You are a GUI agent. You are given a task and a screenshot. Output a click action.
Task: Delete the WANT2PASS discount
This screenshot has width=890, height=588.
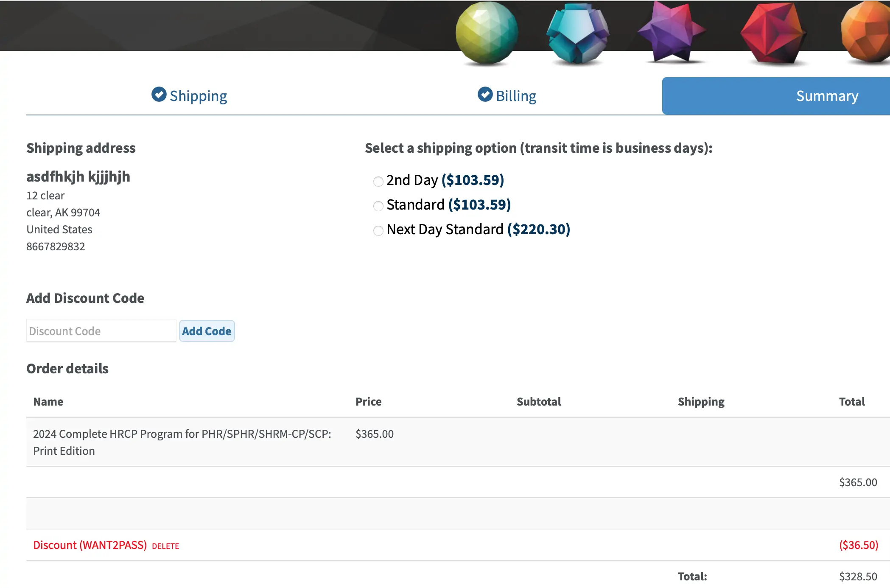[x=165, y=546]
